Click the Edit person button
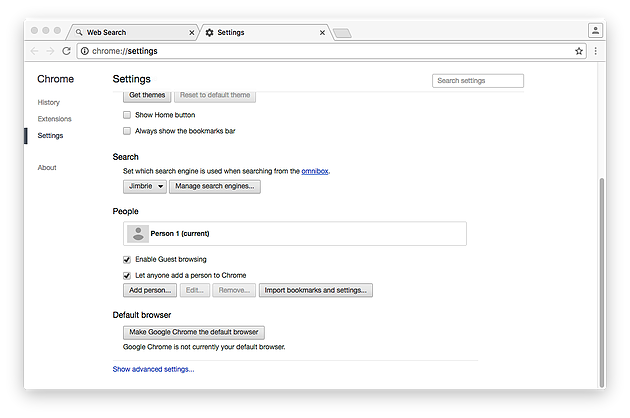The image size is (630, 418). (x=195, y=290)
